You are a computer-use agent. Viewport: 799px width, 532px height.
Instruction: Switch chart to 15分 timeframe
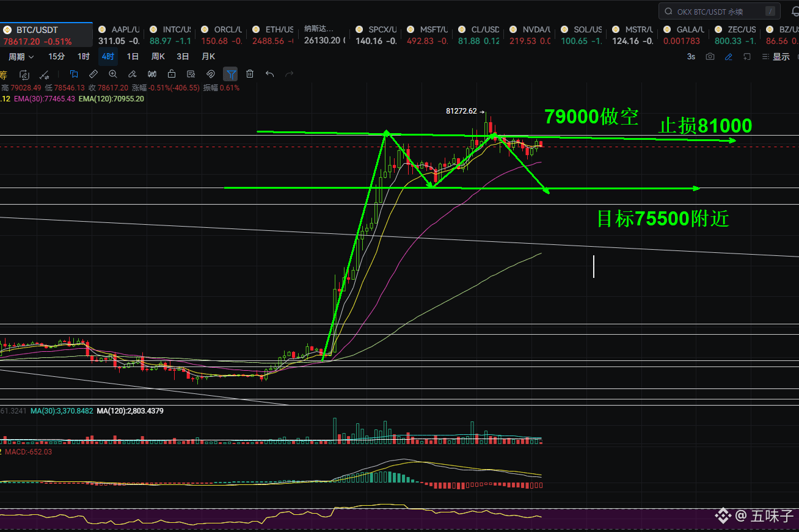[x=56, y=56]
